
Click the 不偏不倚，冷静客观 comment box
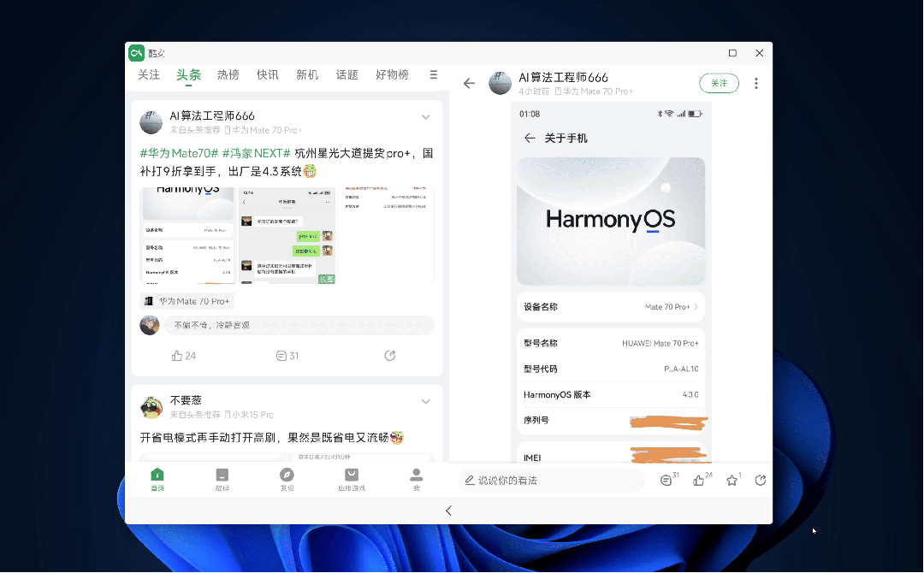pyautogui.click(x=299, y=325)
